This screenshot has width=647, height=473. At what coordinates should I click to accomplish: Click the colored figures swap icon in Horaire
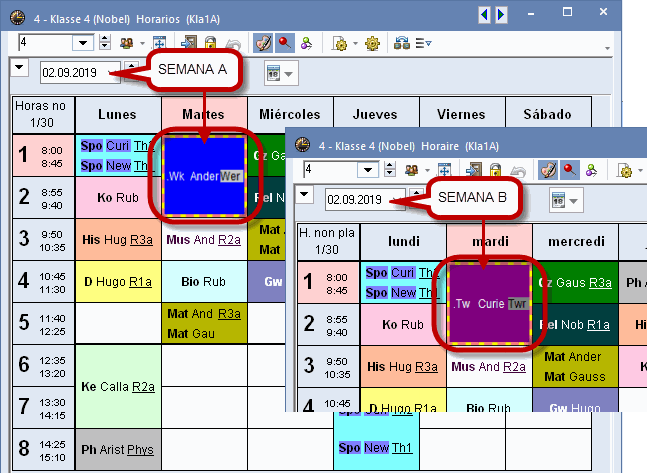pos(591,170)
